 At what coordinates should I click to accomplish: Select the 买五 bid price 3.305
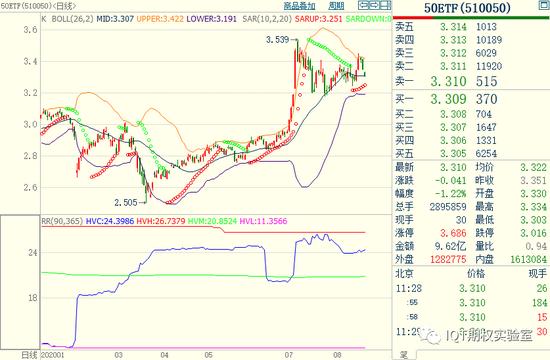coord(453,154)
